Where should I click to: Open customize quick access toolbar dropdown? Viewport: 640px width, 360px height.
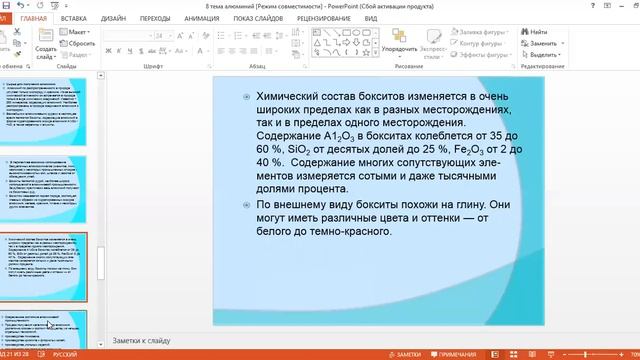(x=66, y=6)
